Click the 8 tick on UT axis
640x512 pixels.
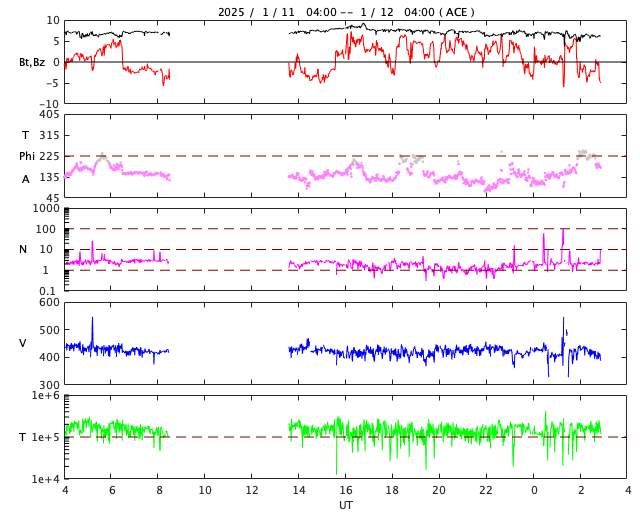(159, 490)
